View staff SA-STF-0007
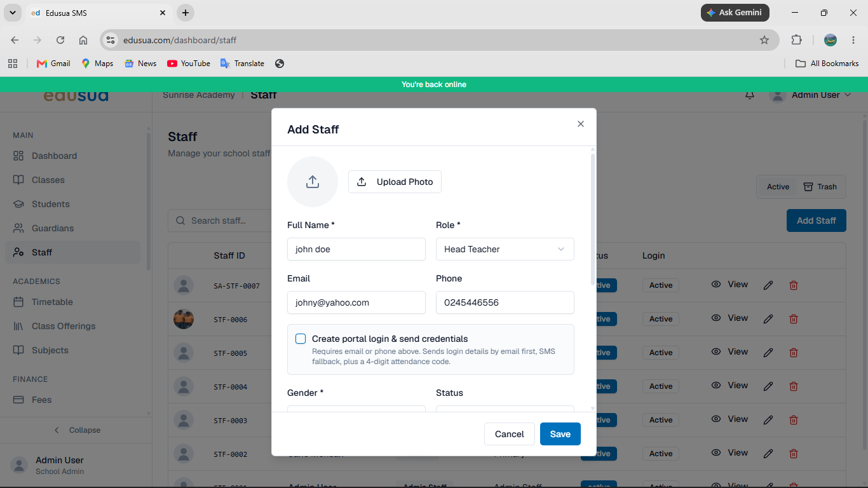Viewport: 868px width, 488px height. pos(729,284)
